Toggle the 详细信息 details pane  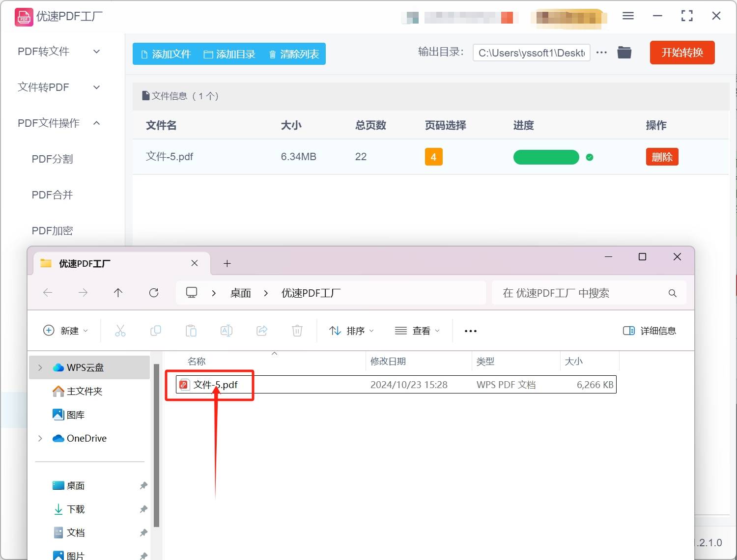(650, 331)
